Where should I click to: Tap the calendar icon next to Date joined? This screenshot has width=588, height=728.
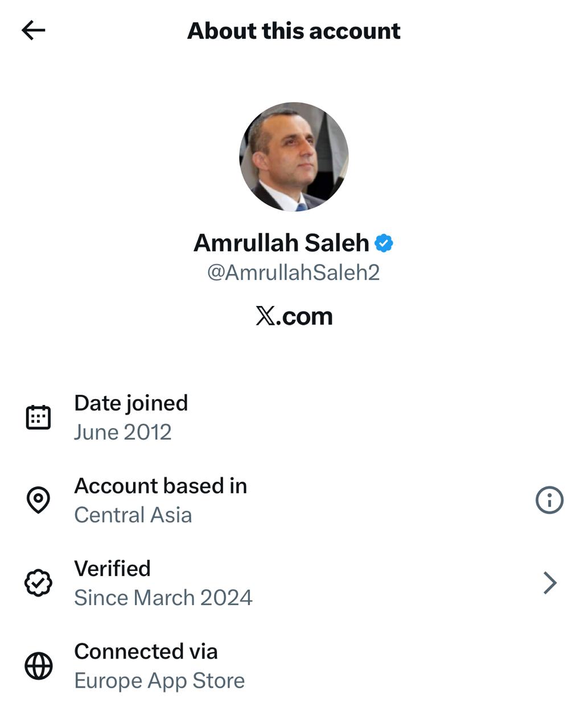[38, 417]
